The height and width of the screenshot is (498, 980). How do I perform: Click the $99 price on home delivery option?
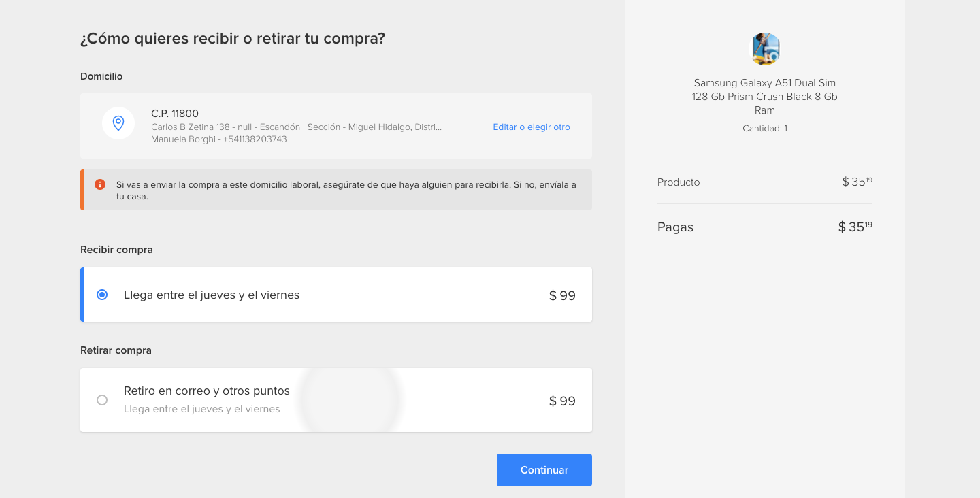click(562, 296)
